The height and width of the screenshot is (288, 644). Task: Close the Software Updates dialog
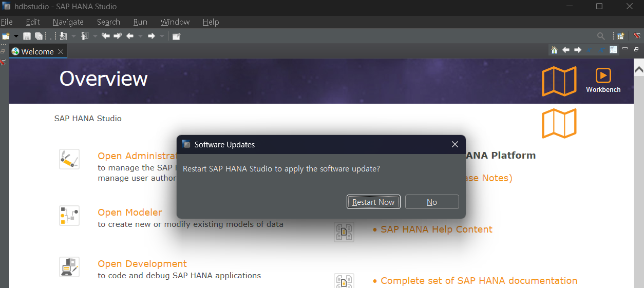click(x=454, y=145)
